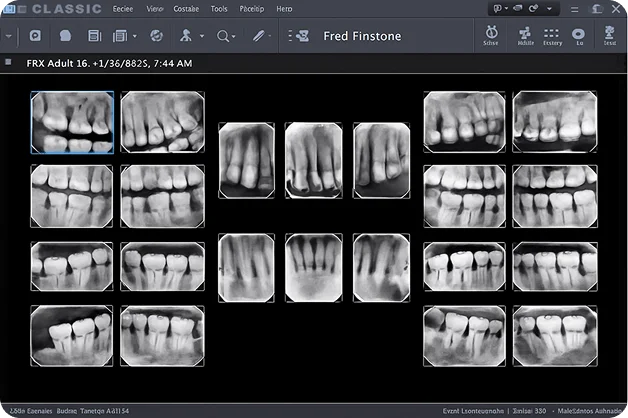Open the Hero menu
Viewport: 628px width, 418px height.
tap(284, 9)
